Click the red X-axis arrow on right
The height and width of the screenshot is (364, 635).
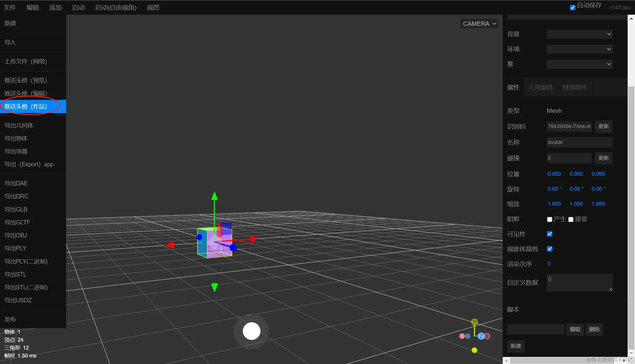[x=253, y=239]
